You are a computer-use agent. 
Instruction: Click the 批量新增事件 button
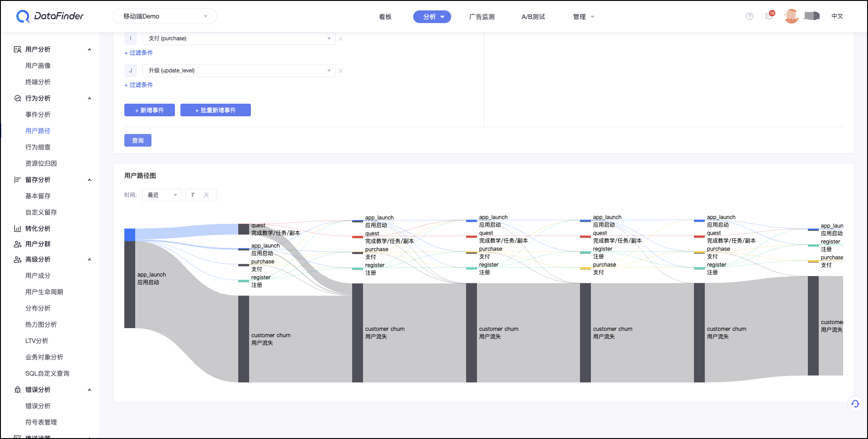[x=216, y=110]
